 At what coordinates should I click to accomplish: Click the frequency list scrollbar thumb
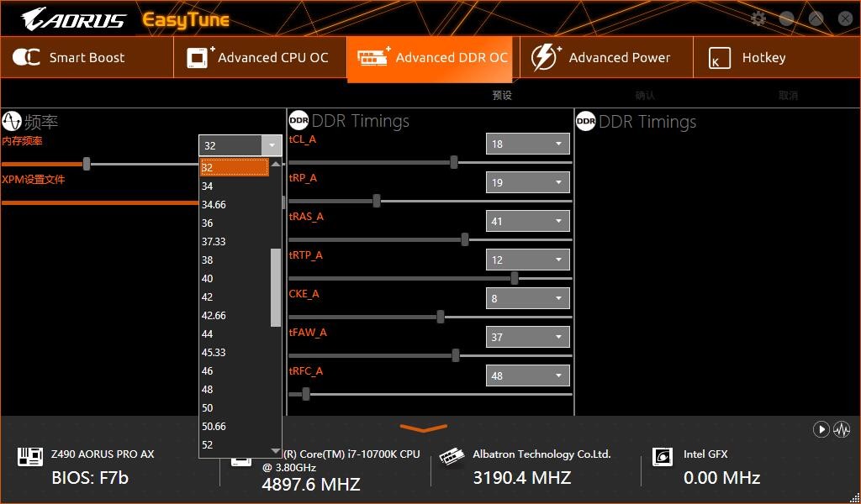click(x=276, y=288)
